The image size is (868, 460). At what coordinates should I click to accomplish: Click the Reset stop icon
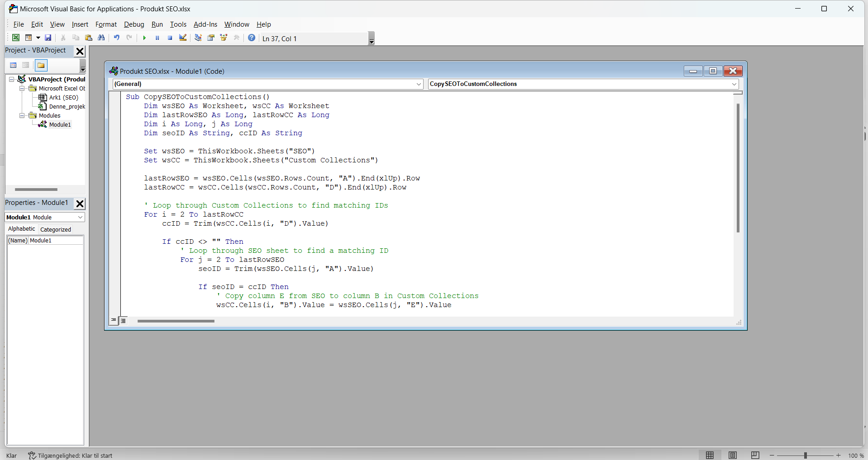click(170, 38)
